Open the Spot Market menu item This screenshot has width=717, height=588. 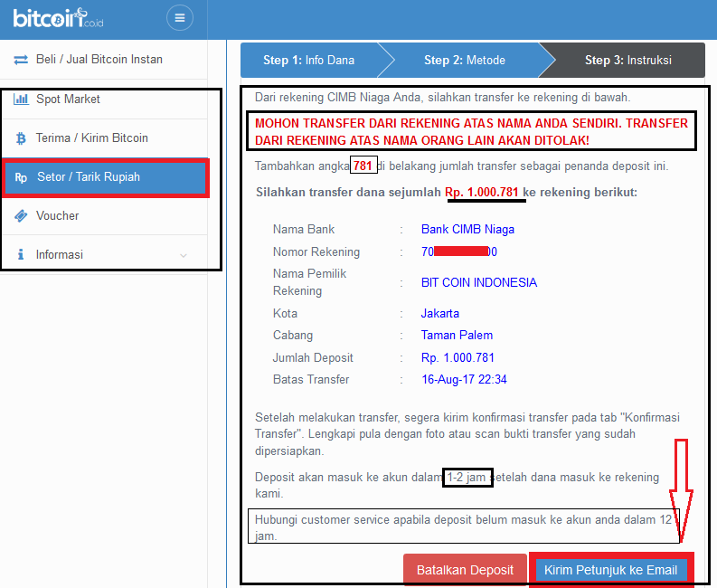[105, 100]
